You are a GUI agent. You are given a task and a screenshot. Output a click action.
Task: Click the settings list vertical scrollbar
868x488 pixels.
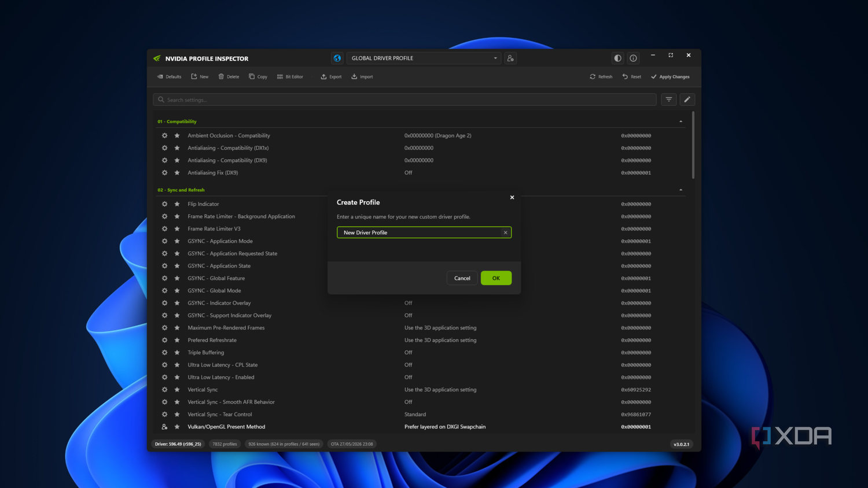pos(693,146)
